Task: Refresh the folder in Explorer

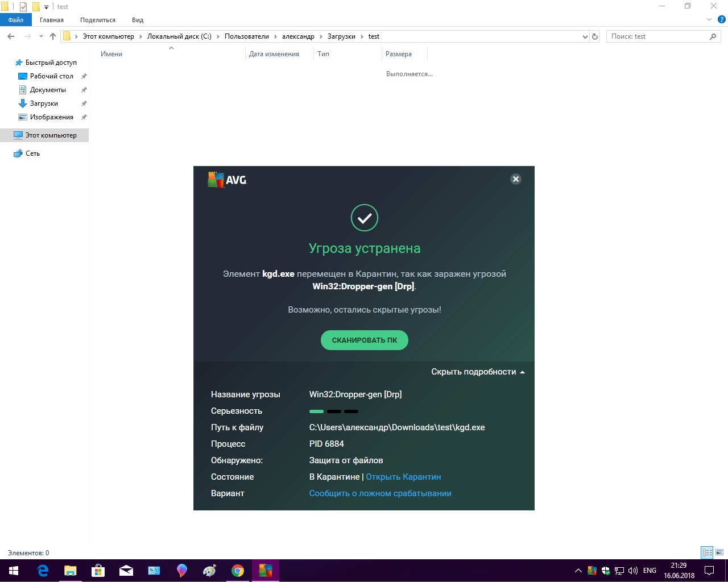Action: tap(595, 36)
